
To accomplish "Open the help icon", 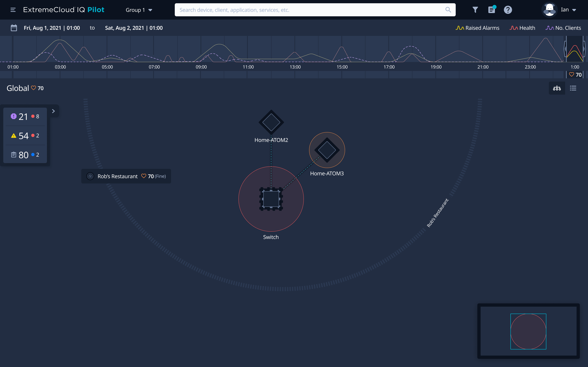I will pyautogui.click(x=508, y=10).
